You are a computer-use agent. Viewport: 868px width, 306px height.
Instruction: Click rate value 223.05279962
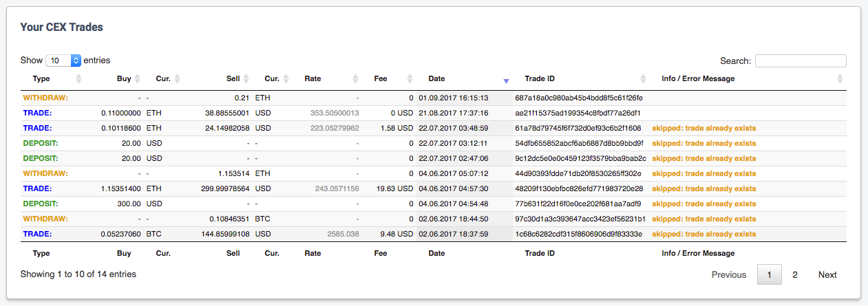click(x=335, y=128)
